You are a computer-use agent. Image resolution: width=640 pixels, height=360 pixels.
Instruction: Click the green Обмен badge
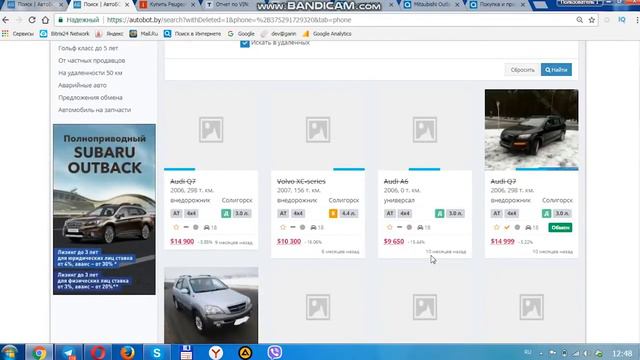point(560,227)
